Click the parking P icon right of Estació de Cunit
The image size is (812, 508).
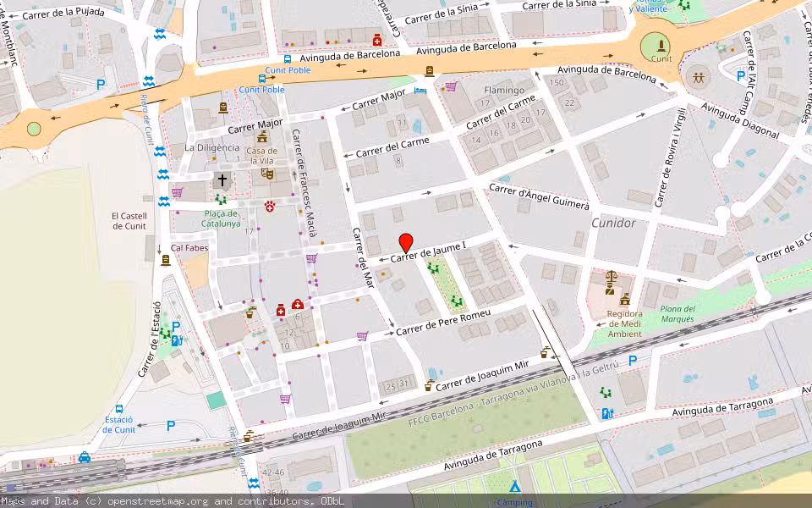[x=171, y=426]
